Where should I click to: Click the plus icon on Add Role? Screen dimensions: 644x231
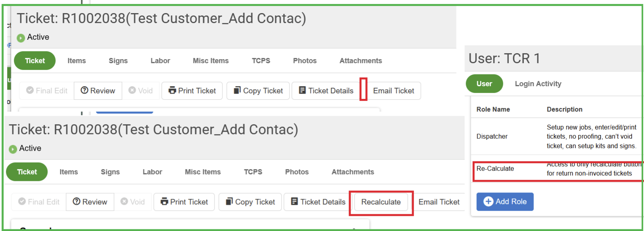[x=488, y=202]
